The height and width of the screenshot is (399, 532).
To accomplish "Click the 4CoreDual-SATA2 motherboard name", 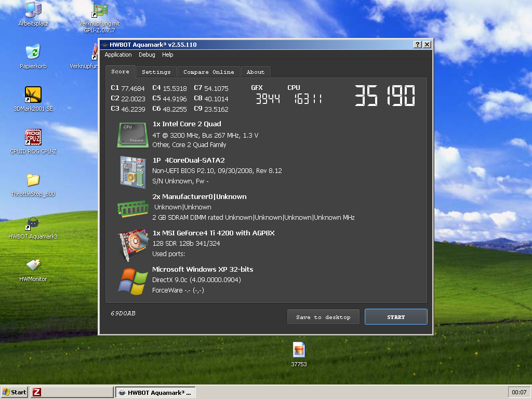I will [195, 160].
